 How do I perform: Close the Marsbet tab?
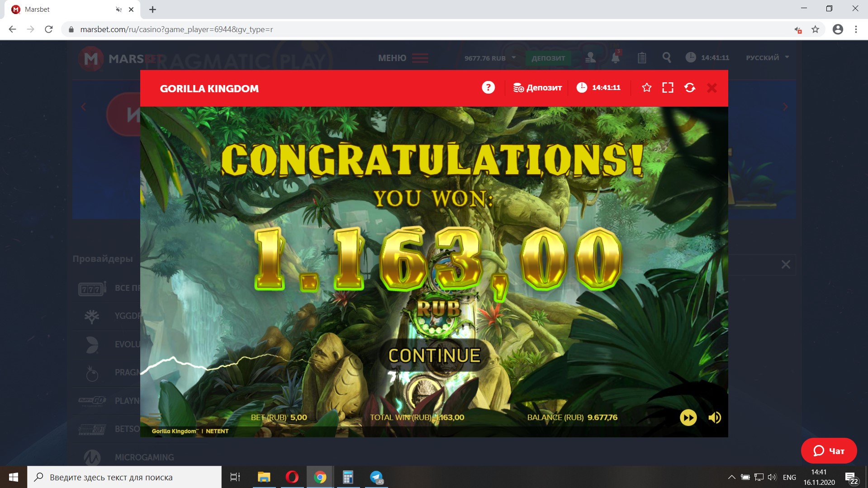pos(131,9)
